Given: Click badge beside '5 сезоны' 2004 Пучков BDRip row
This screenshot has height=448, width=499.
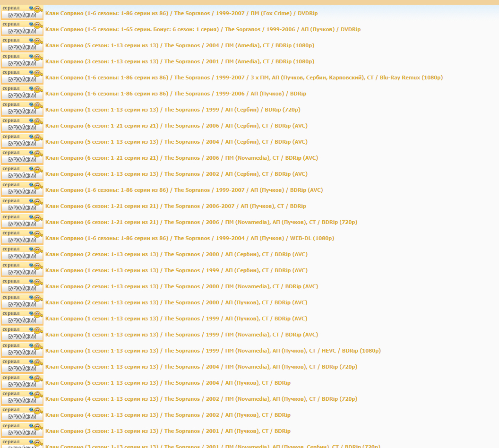Looking at the screenshot, I should tap(22, 382).
